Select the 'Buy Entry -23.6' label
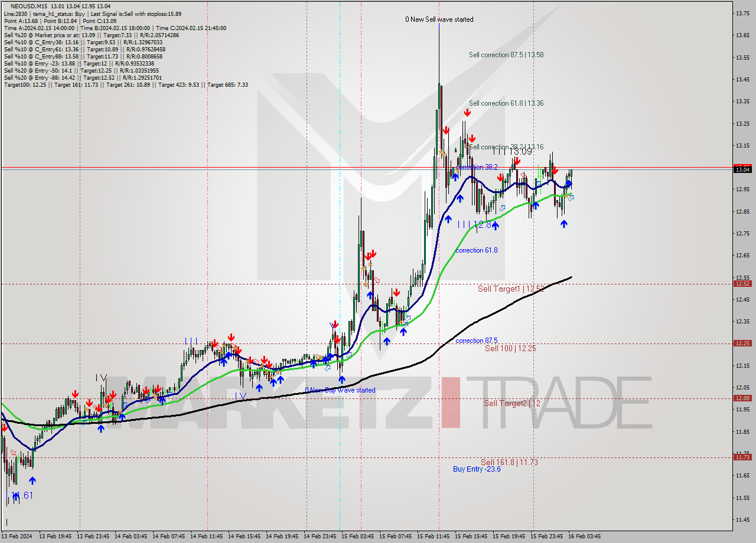Viewport: 756px width, 543px height. pos(477,469)
